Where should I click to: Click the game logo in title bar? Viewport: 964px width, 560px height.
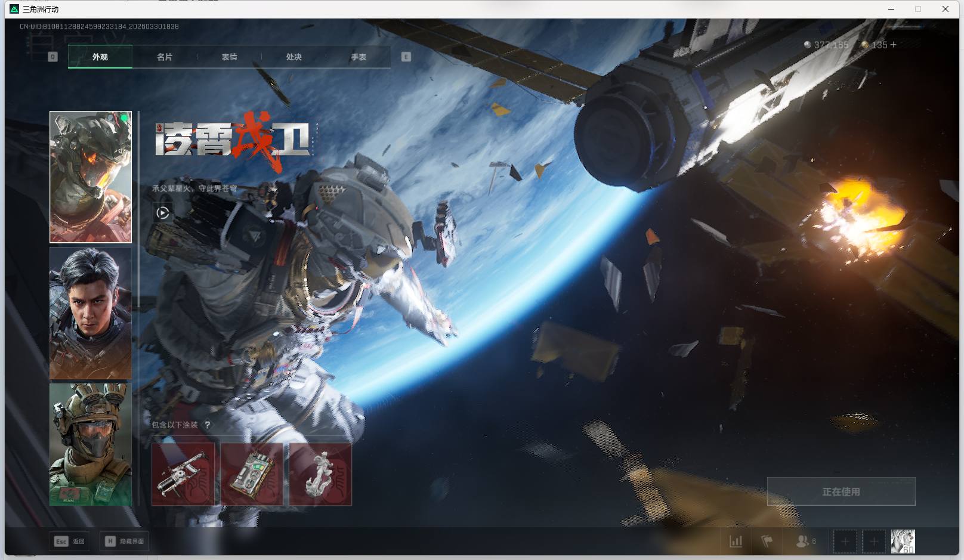click(14, 9)
